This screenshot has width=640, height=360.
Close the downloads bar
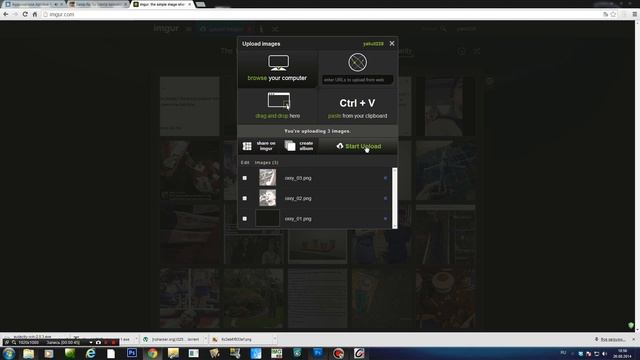(634, 339)
